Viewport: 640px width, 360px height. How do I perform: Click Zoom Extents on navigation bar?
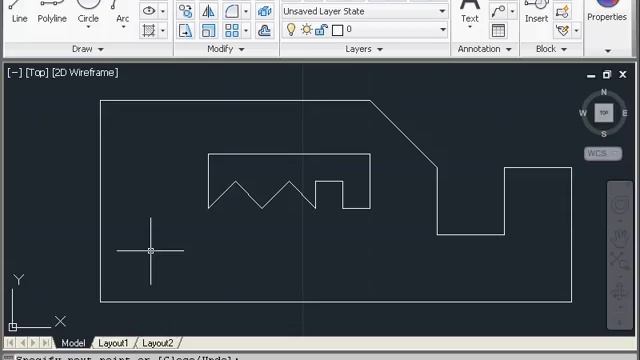[620, 260]
